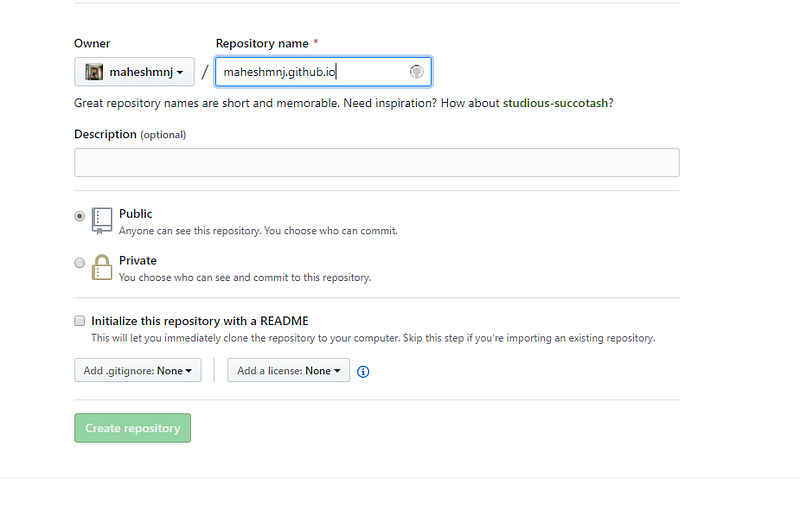Open the Add a license dropdown
The width and height of the screenshot is (800, 510).
click(x=288, y=370)
